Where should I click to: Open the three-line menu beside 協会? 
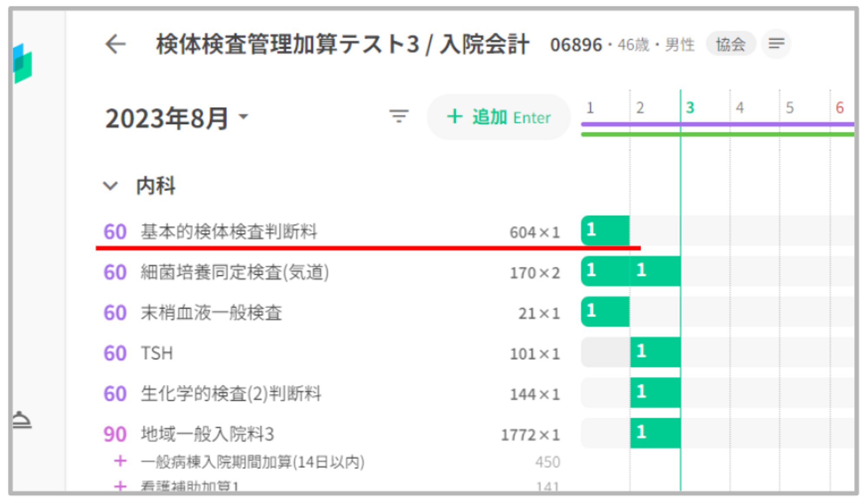tap(776, 44)
